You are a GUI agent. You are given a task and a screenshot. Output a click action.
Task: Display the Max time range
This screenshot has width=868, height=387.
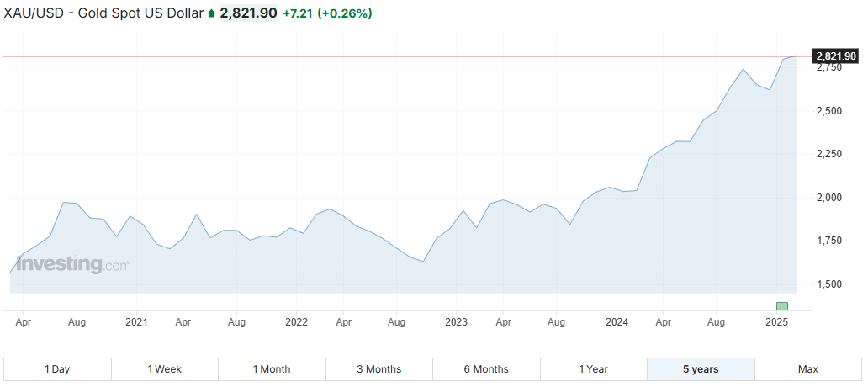click(x=807, y=369)
